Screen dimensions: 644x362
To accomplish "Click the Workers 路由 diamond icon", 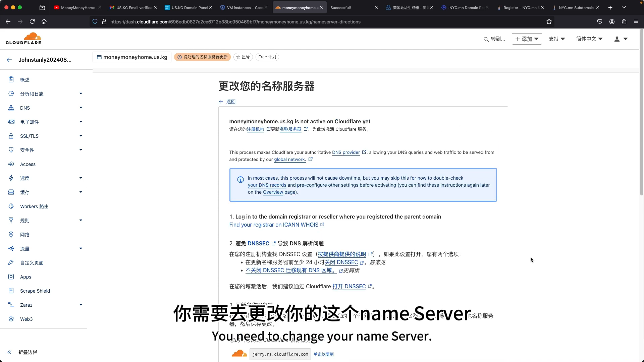I will coord(11,206).
